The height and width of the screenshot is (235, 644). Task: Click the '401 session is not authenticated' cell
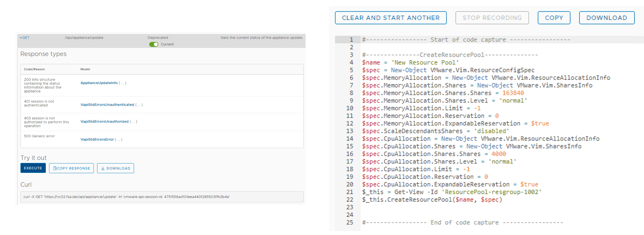click(39, 103)
